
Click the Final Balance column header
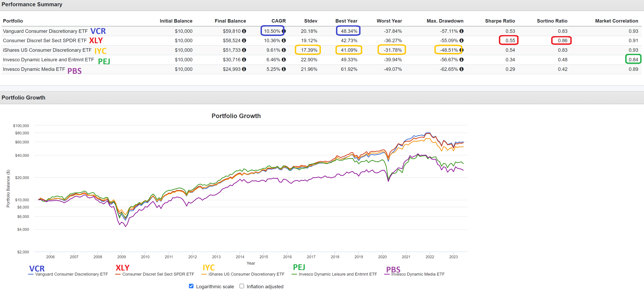pos(230,21)
